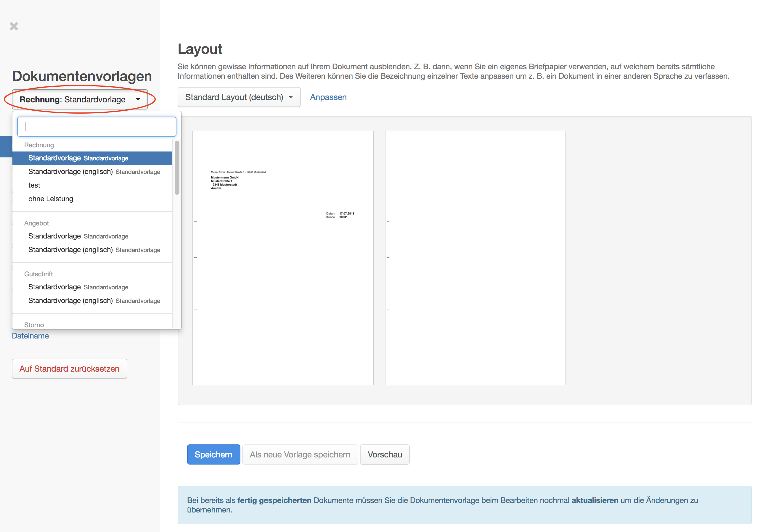Image resolution: width=768 pixels, height=532 pixels.
Task: Pick the 'ohne Leistung' template
Action: point(51,199)
